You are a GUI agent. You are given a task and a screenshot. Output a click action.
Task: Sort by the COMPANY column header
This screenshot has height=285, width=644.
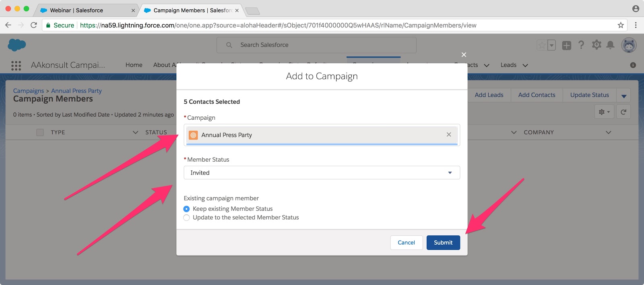coord(539,132)
